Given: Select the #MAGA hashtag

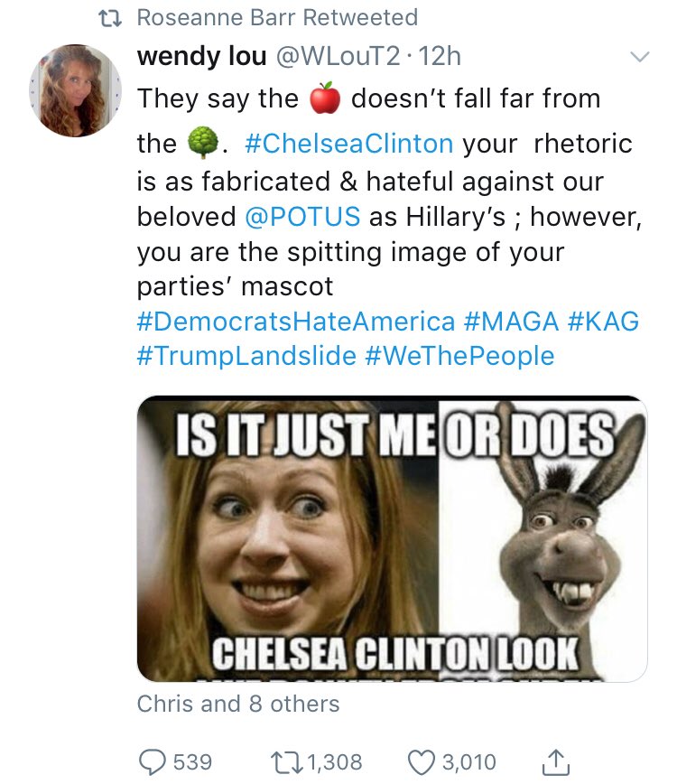Looking at the screenshot, I should pos(512,322).
